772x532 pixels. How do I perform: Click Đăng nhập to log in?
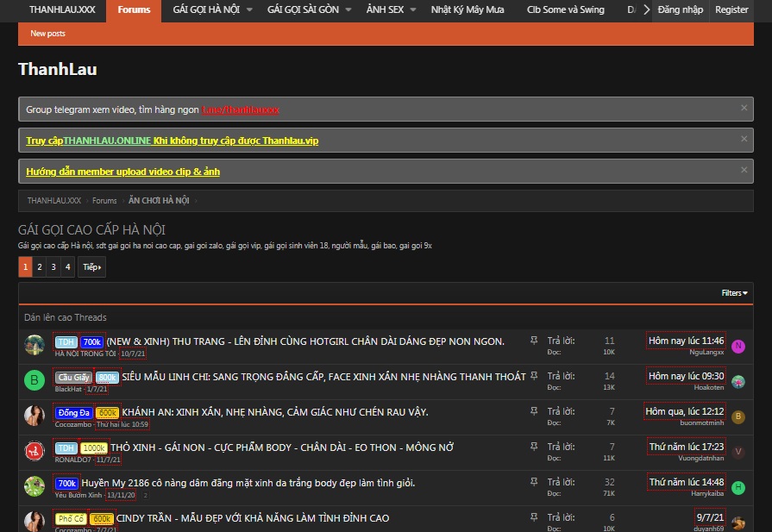(681, 9)
